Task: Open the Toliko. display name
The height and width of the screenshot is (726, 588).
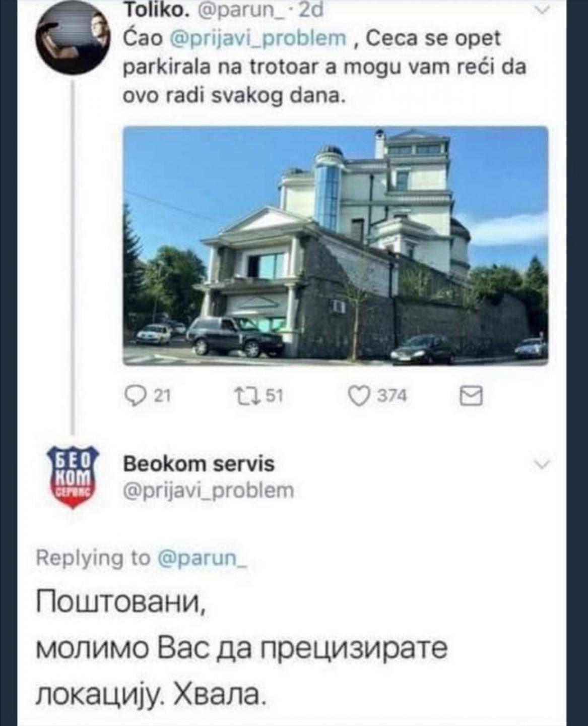Action: [156, 10]
